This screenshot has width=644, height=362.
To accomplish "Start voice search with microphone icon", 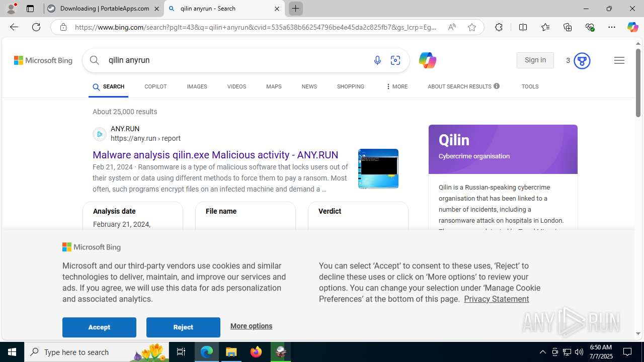I will pyautogui.click(x=377, y=60).
